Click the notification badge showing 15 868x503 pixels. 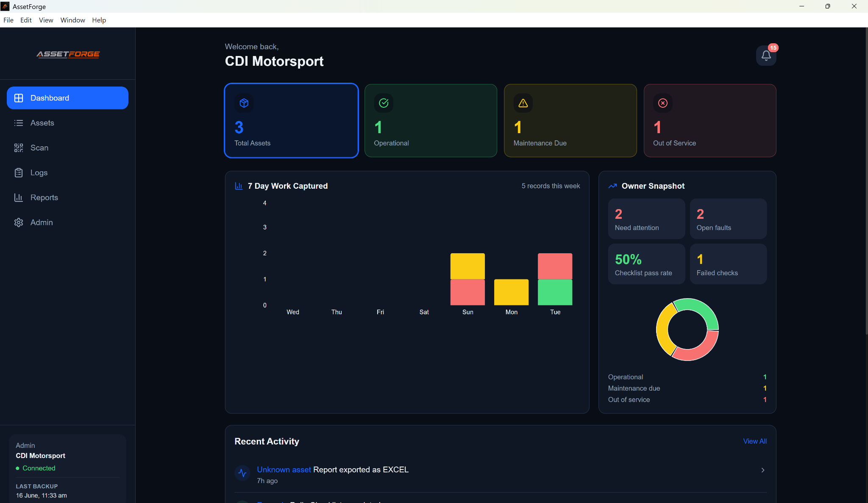[x=773, y=48]
